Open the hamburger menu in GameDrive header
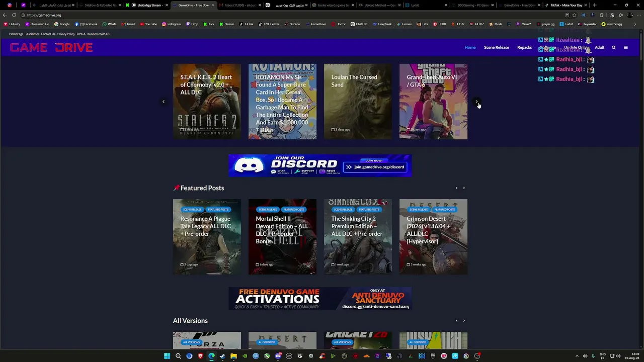The height and width of the screenshot is (362, 644). pyautogui.click(x=626, y=48)
